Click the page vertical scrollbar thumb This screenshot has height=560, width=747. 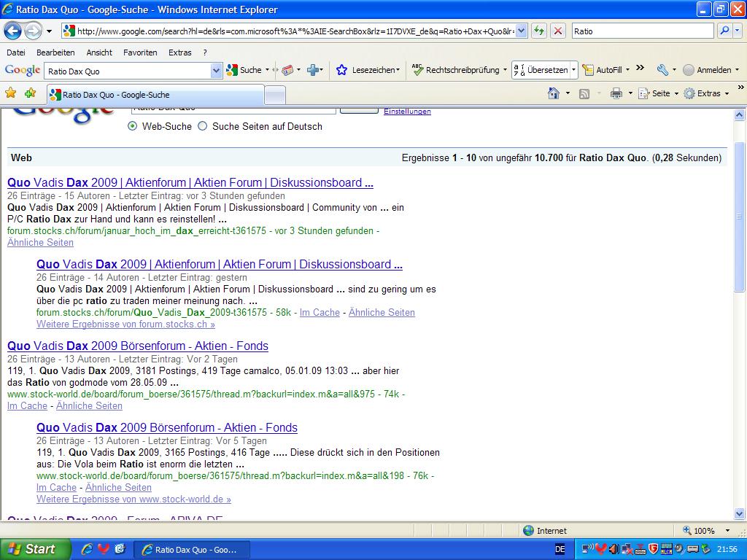coord(740,217)
